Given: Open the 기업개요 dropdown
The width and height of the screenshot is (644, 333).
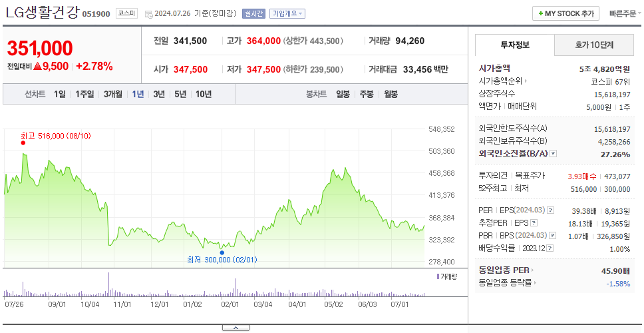Looking at the screenshot, I should pos(287,13).
